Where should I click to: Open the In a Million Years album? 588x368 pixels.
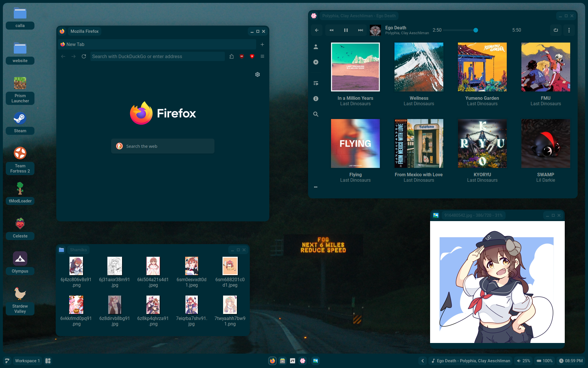[x=355, y=67]
